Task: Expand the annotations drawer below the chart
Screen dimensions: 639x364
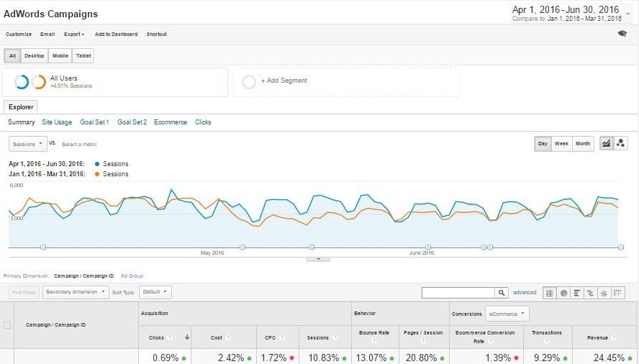Action: click(318, 259)
